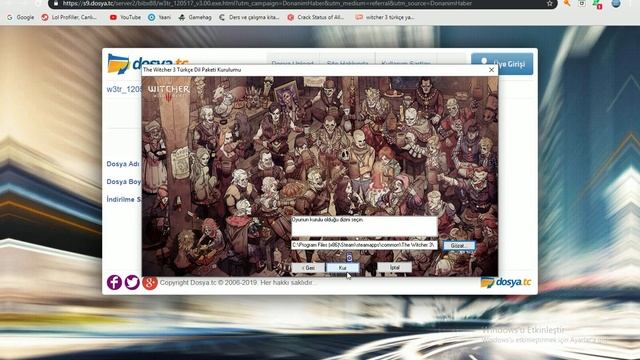Click the installer title "The Witcher 3 Türkçe Dil Paketi Kurulumu"
The width and height of the screenshot is (640, 360).
pyautogui.click(x=192, y=70)
